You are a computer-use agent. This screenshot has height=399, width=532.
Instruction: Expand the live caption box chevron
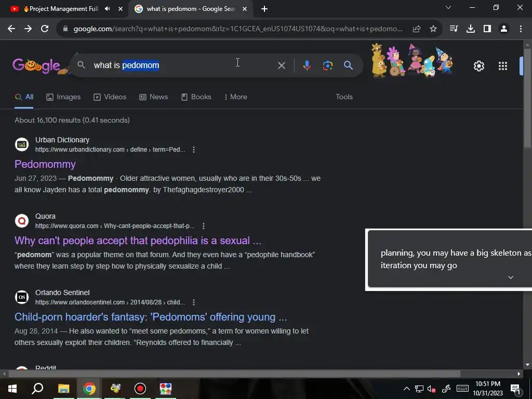[510, 277]
